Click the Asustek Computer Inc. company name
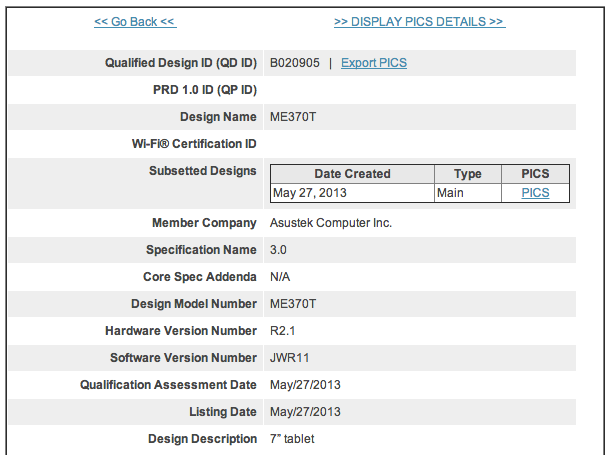Screen dimensions: 612x455 pos(331,223)
